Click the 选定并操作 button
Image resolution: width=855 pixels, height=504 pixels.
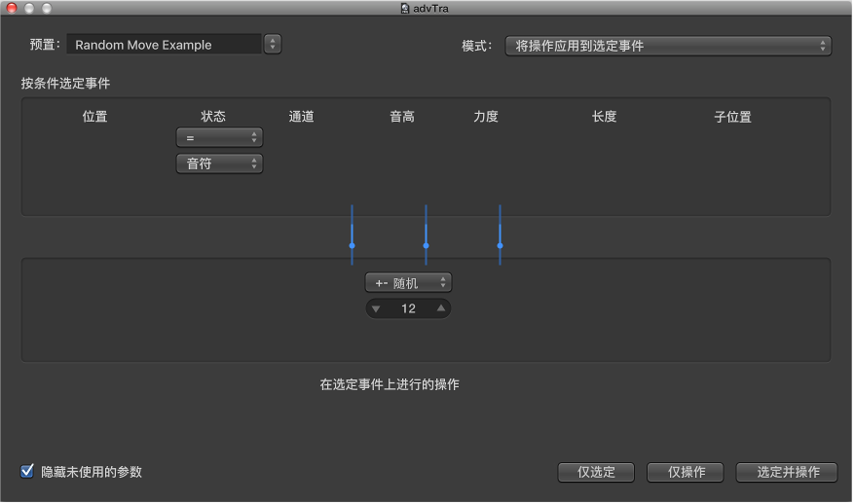(786, 472)
